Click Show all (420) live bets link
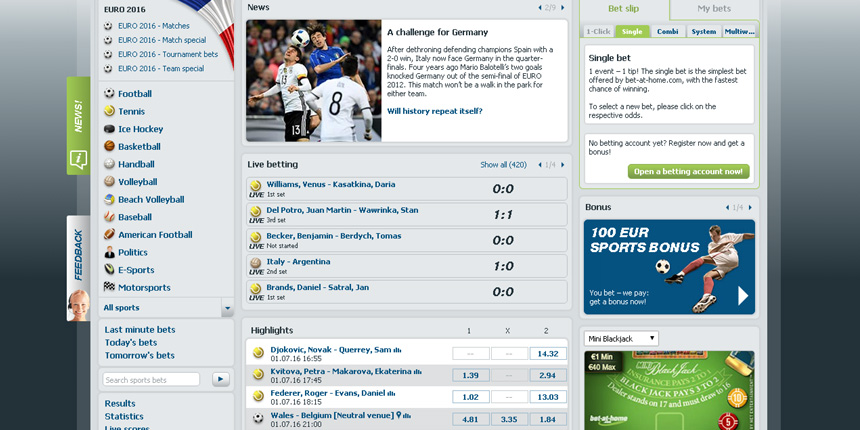The image size is (860, 430). (x=503, y=165)
